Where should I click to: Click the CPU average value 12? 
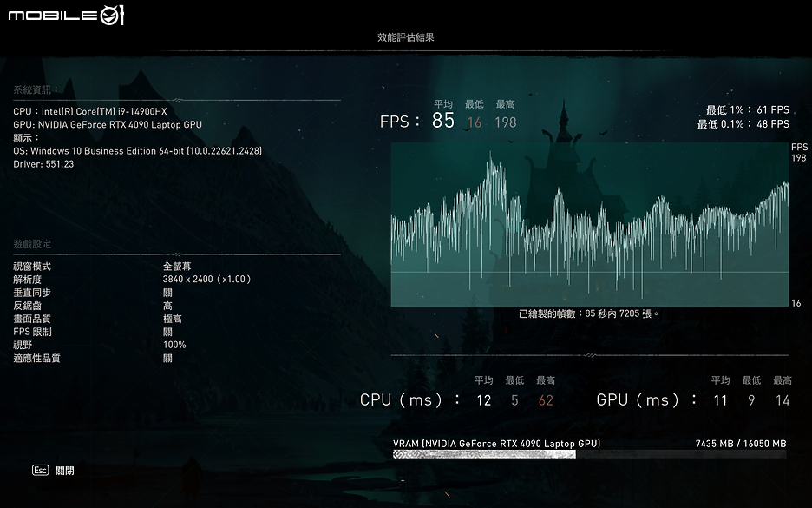484,400
